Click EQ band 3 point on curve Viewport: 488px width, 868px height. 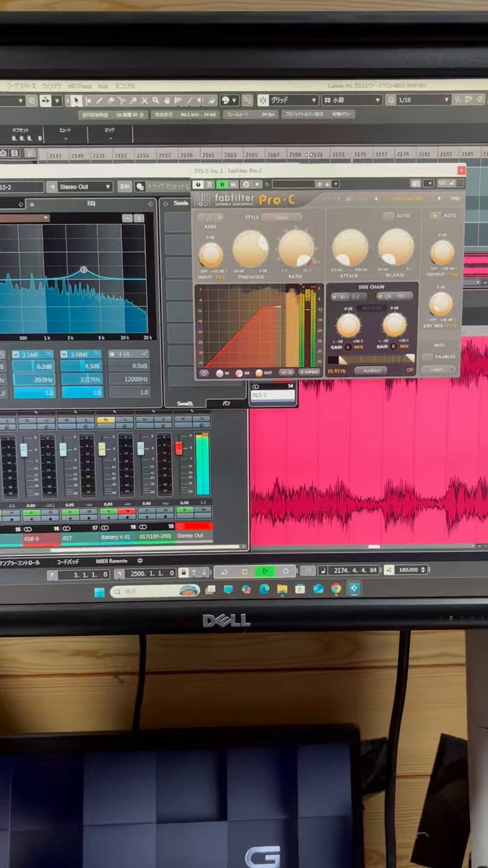[x=83, y=270]
